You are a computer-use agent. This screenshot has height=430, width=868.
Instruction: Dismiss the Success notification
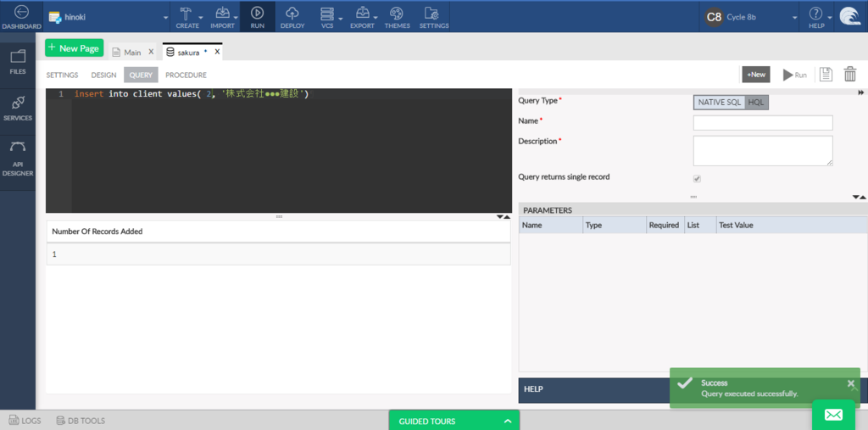click(851, 383)
